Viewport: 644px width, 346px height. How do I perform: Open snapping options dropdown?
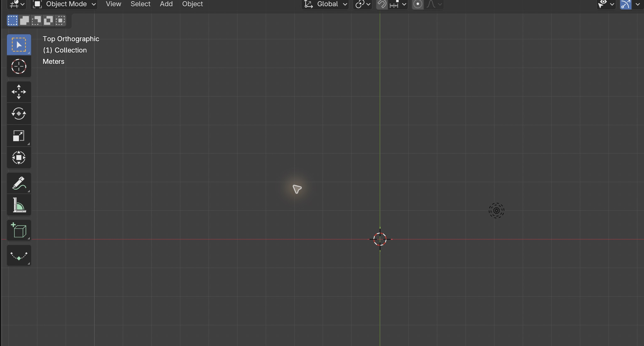coord(398,4)
